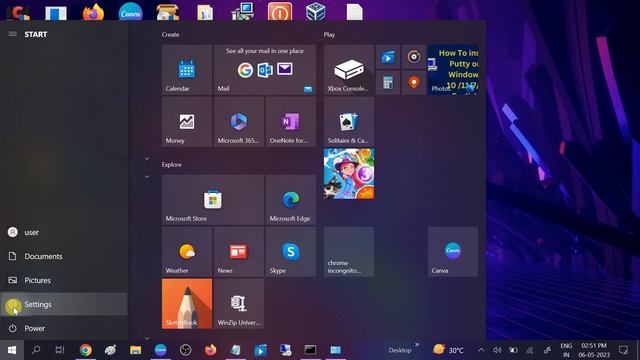Screen dimensions: 640x360
Task: Open the volume control
Action: pyautogui.click(x=497, y=350)
